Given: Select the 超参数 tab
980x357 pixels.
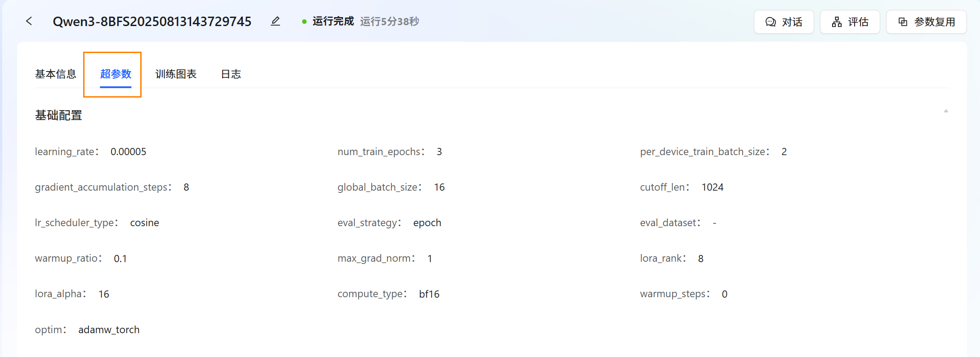Looking at the screenshot, I should coord(116,74).
